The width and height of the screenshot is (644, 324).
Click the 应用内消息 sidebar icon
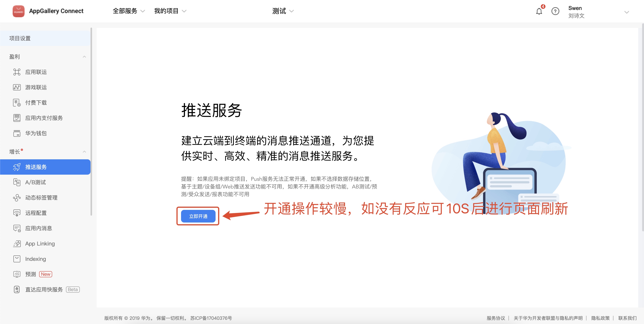[17, 228]
